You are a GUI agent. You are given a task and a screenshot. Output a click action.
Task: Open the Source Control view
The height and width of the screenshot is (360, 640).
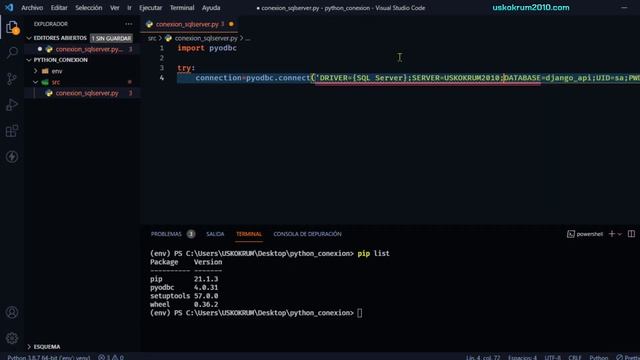pyautogui.click(x=12, y=78)
